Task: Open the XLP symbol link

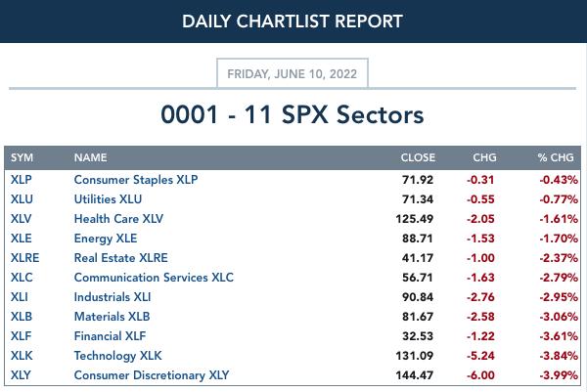Action: [21, 180]
